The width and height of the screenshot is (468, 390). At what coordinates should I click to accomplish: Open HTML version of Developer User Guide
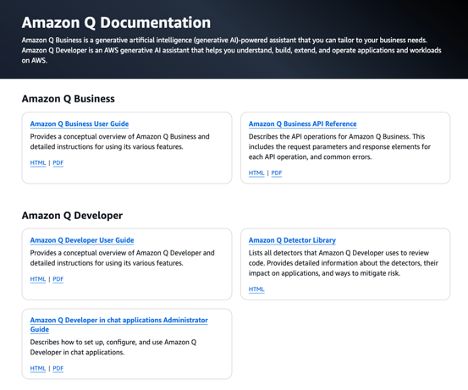click(x=38, y=279)
